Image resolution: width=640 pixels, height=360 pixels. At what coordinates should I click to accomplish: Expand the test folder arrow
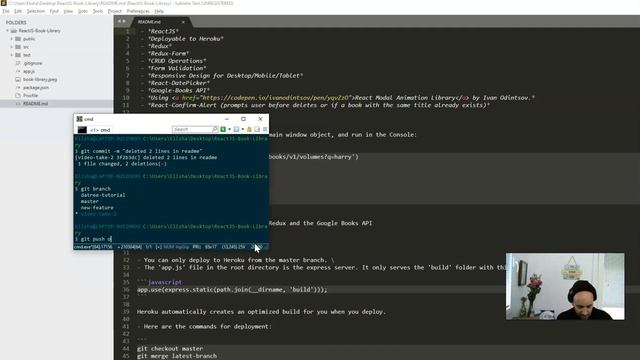[x=11, y=55]
